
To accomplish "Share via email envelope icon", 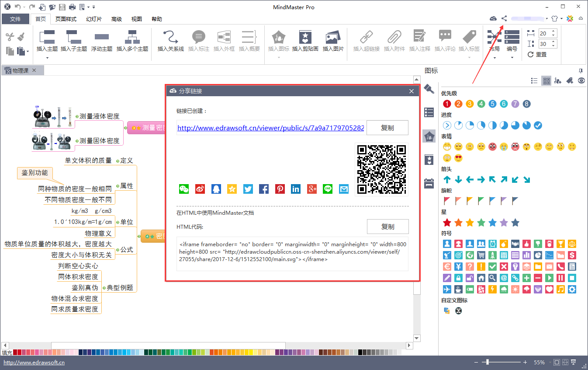I will tap(344, 189).
